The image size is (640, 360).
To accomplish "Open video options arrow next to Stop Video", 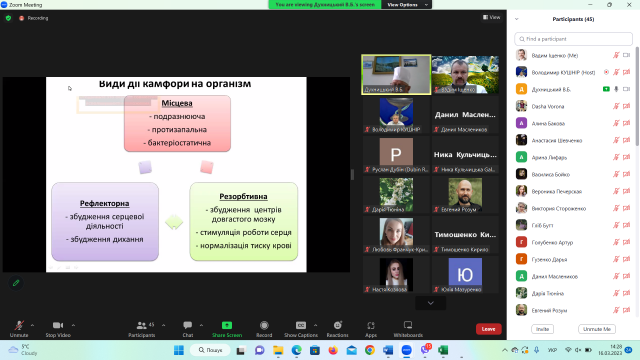I will (73, 325).
